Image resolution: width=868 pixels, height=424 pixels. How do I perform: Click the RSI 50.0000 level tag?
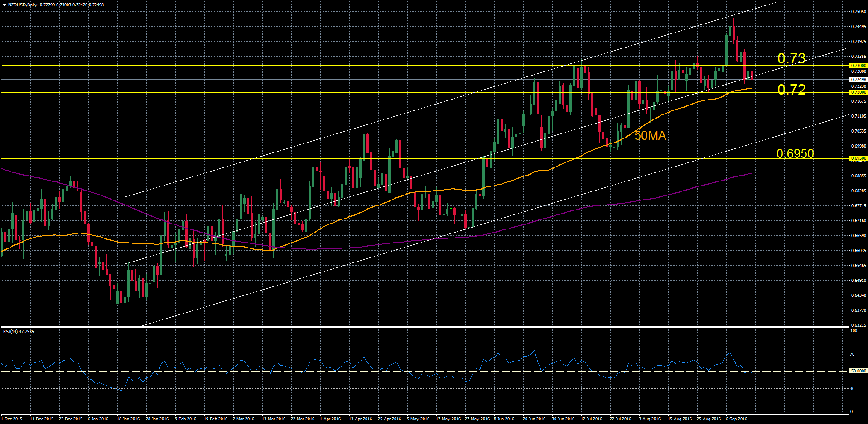(858, 371)
